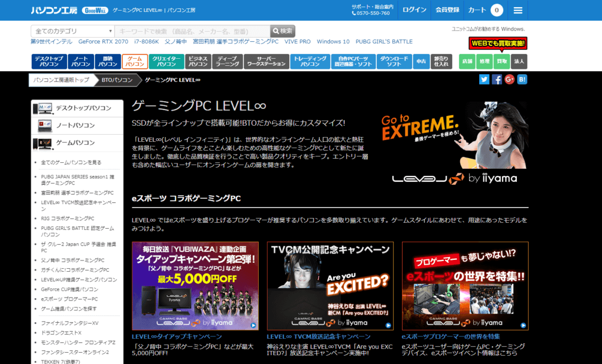Open the YUBIWAZA tie-up campaign banner
Screen dimensions: 602x364
195,286
